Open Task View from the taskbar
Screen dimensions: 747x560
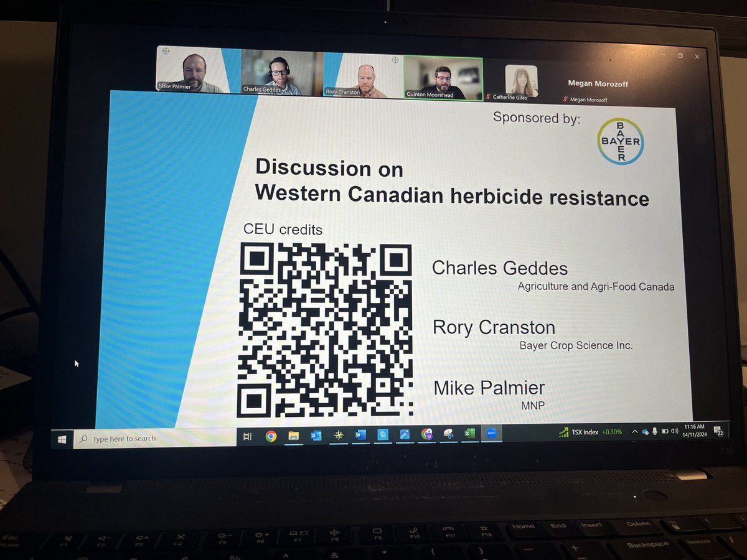[248, 436]
